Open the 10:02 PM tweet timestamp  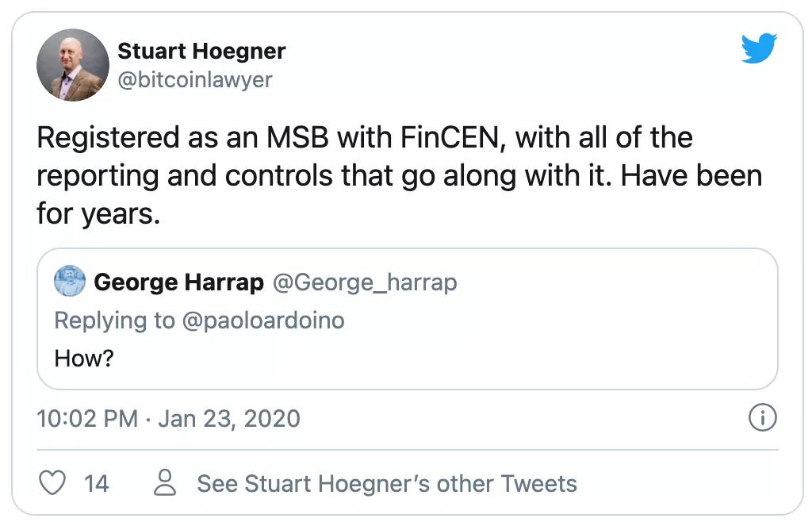tap(87, 418)
